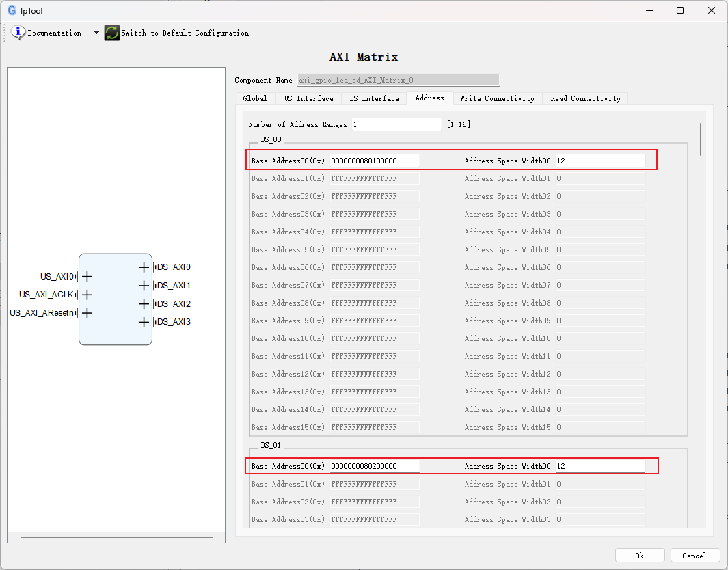Expand the US_AXI_ACLK port plus icon

(x=87, y=295)
